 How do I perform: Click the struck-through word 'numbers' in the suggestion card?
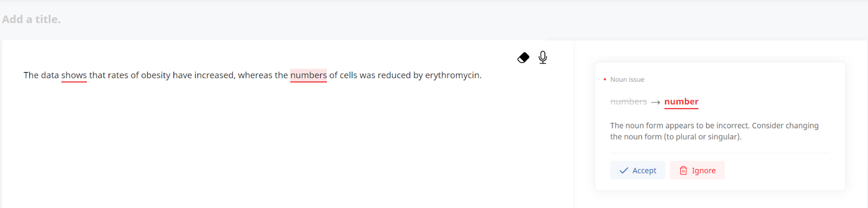[628, 102]
